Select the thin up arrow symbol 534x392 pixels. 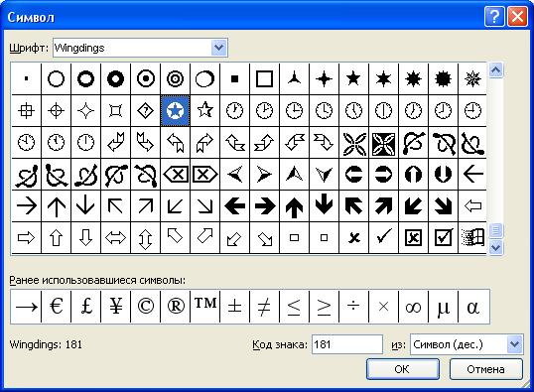tap(57, 206)
